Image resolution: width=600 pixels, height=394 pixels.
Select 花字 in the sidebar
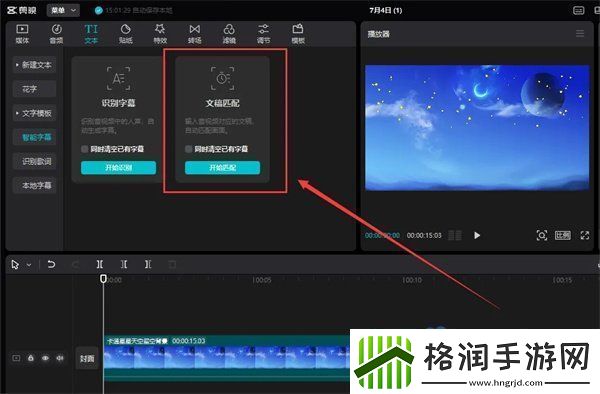click(x=34, y=89)
